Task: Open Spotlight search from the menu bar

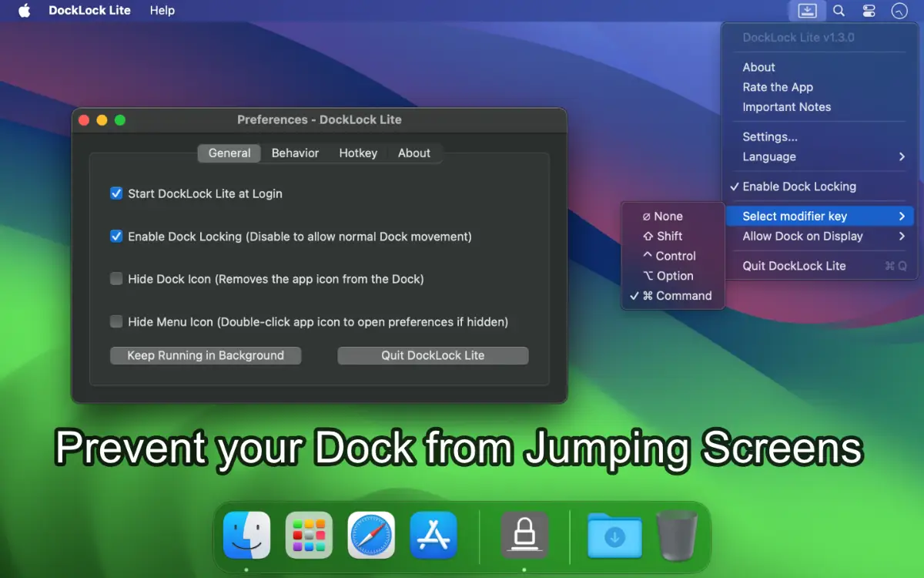Action: (839, 10)
